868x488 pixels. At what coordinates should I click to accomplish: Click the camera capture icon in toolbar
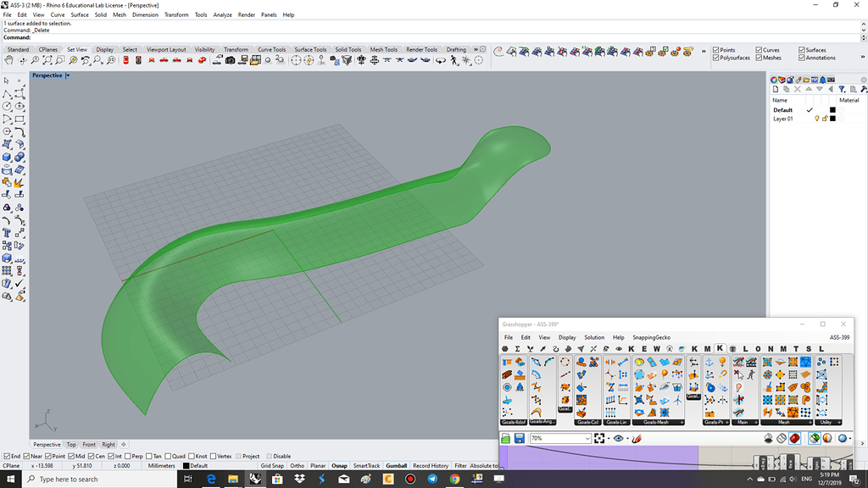pos(230,60)
